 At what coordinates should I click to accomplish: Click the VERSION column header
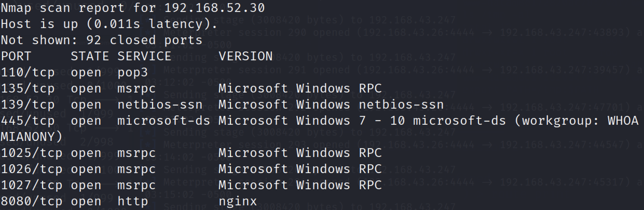[245, 56]
